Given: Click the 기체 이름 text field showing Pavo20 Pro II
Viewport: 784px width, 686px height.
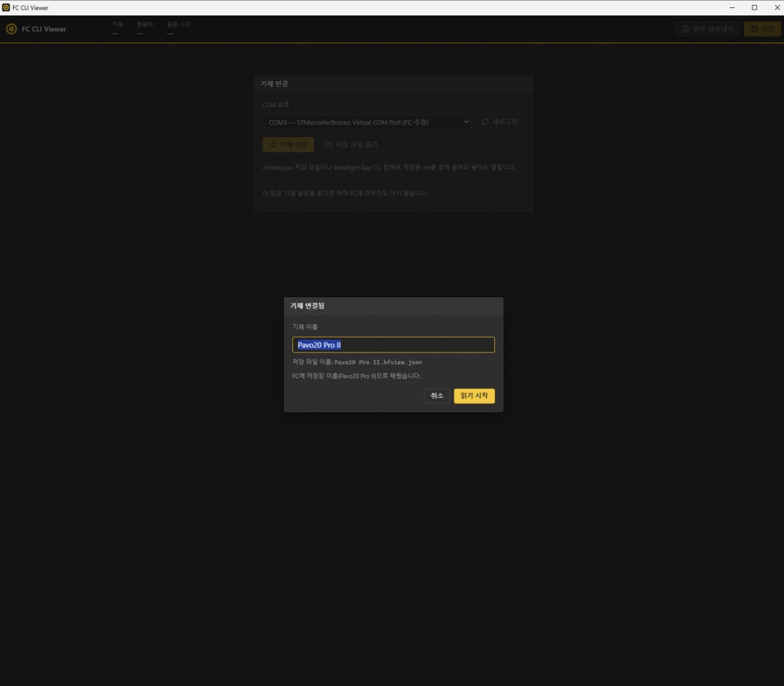Looking at the screenshot, I should click(394, 344).
